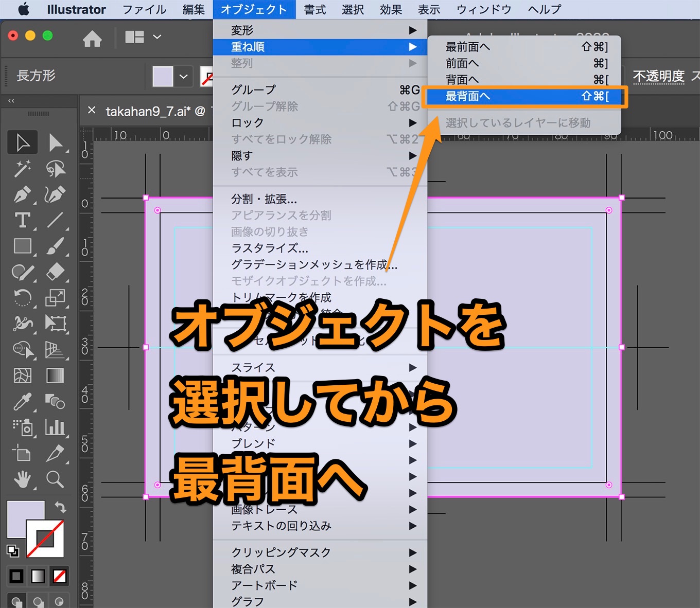This screenshot has height=608, width=700.
Task: Open the Apple menu
Action: [24, 9]
